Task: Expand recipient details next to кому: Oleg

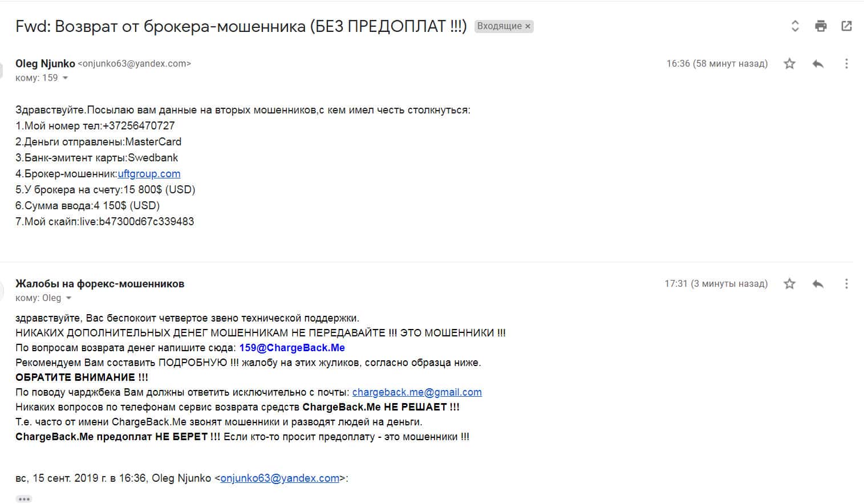Action: tap(69, 298)
